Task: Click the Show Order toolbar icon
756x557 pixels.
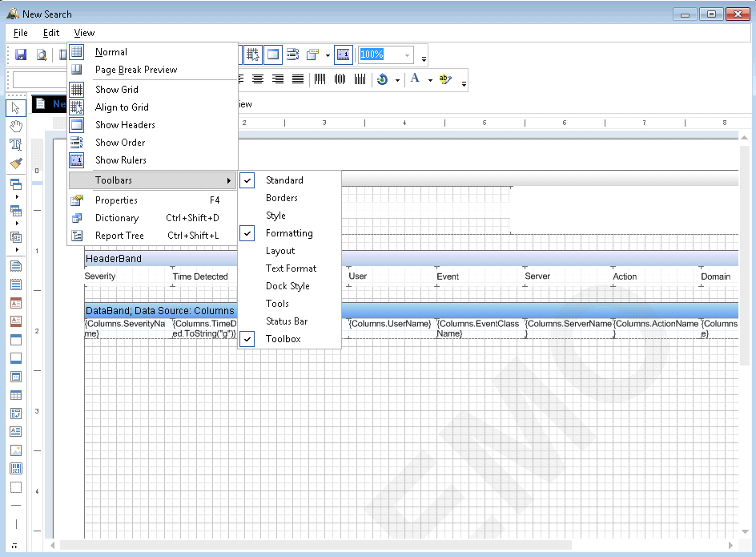Action: (x=292, y=54)
